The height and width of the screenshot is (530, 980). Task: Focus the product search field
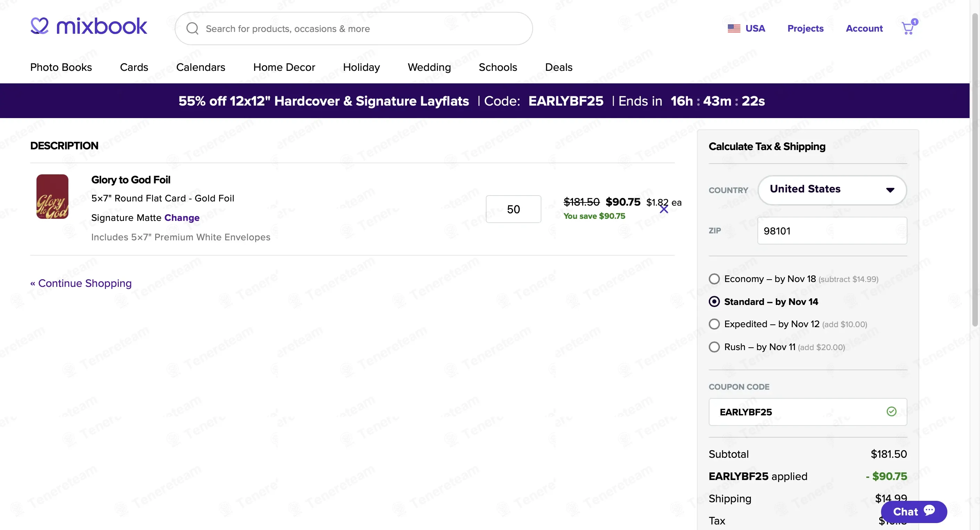click(x=354, y=28)
